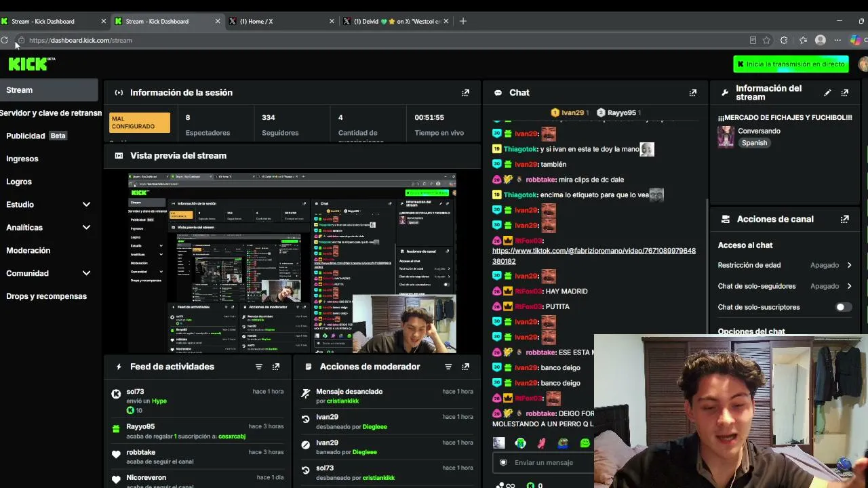The image size is (868, 488).
Task: Open the browser profile avatar icon
Action: [x=821, y=41]
